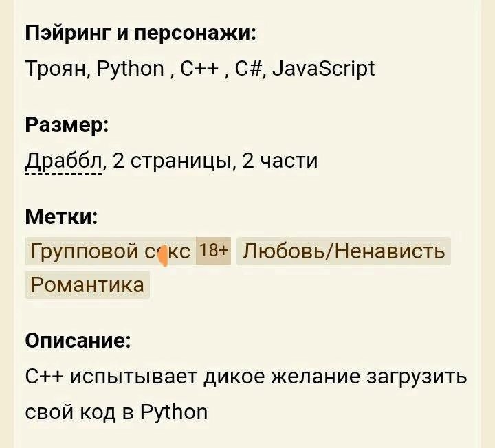Open the Групповой секс tag
This screenshot has width=495, height=448.
tap(110, 251)
